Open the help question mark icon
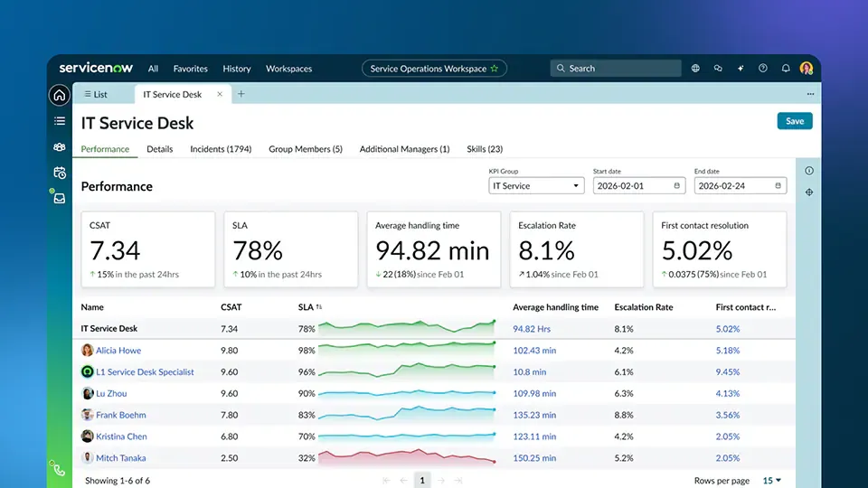Image resolution: width=868 pixels, height=488 pixels. [x=763, y=68]
